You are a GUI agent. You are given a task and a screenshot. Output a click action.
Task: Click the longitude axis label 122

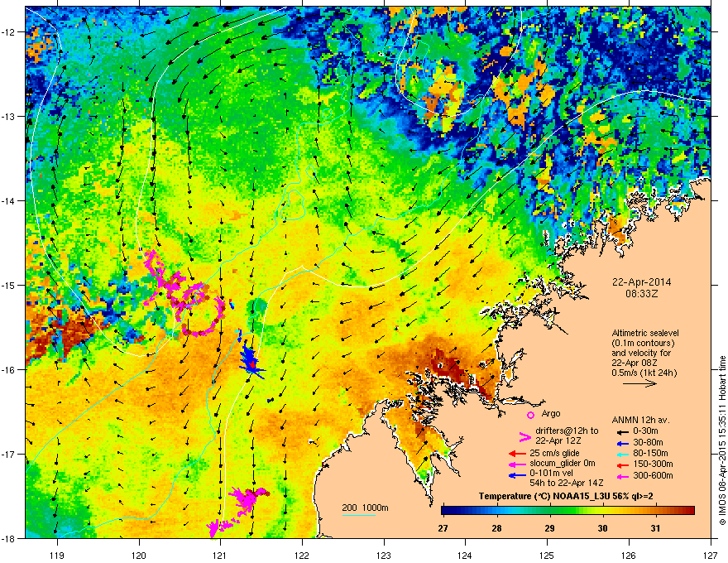[x=302, y=555]
